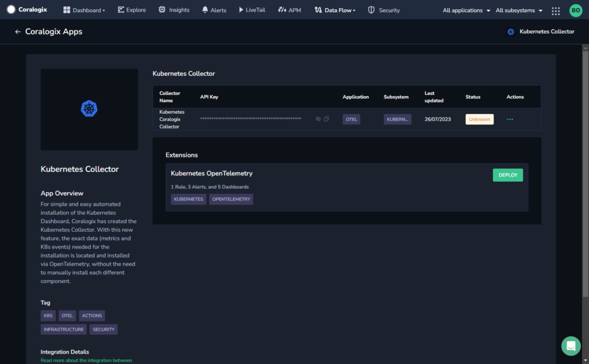Expand the Data Flow menu
Viewport: 589px width, 364px height.
click(x=335, y=10)
